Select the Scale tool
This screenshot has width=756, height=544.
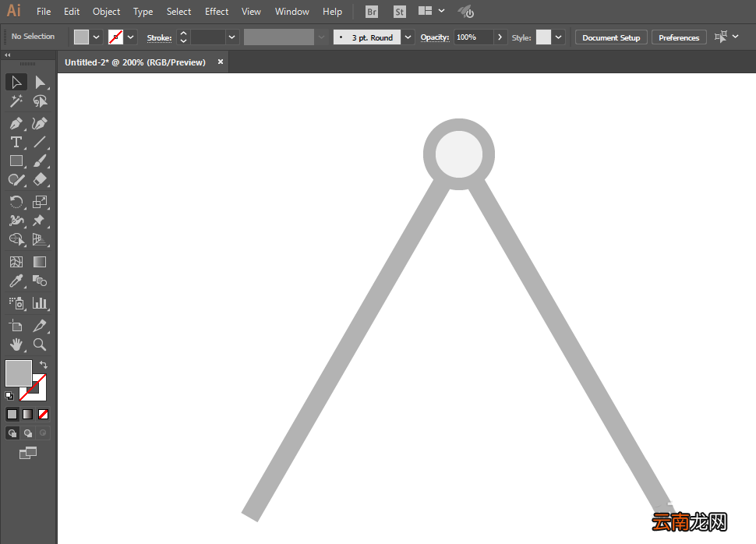tap(40, 202)
